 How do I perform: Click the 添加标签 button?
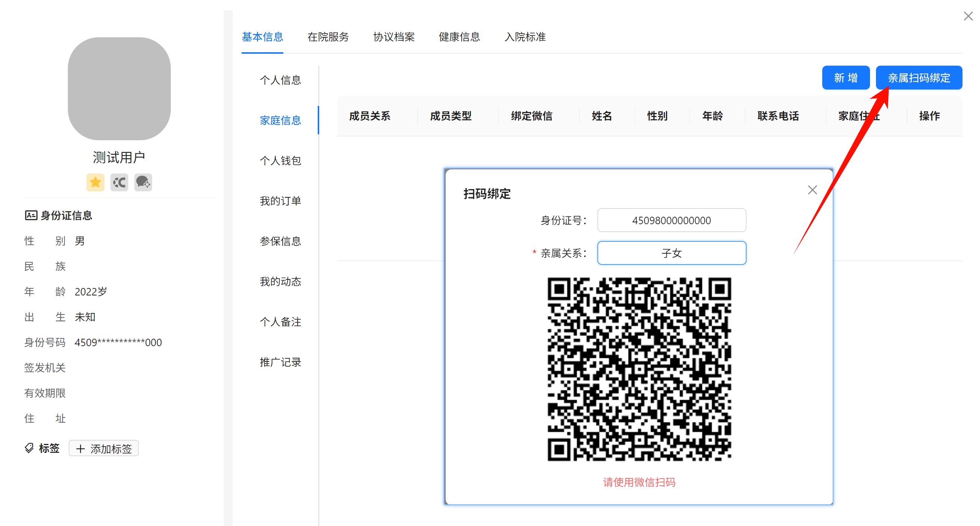tap(103, 448)
